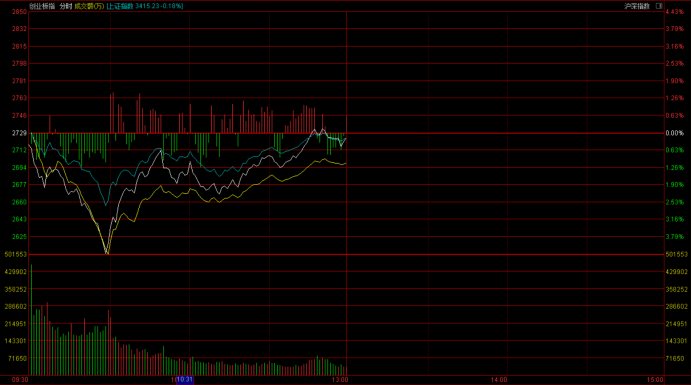Click the 2712 price axis label
This screenshot has width=692, height=385.
coord(19,150)
